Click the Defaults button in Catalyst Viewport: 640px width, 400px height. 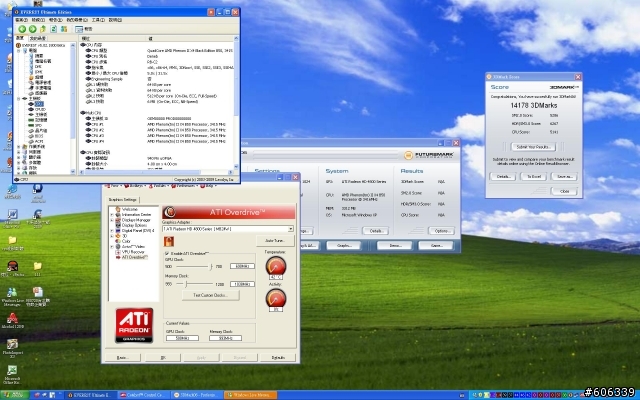point(278,358)
